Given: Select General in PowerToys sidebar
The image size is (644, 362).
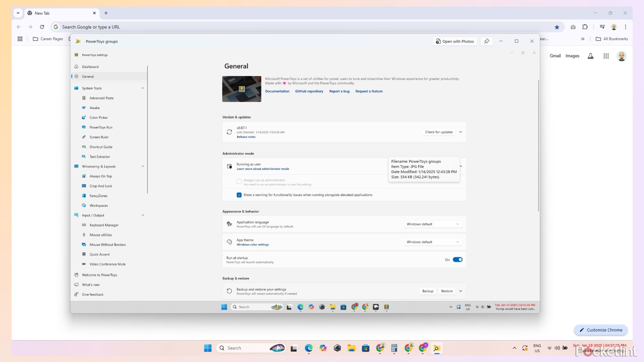Looking at the screenshot, I should point(109,76).
